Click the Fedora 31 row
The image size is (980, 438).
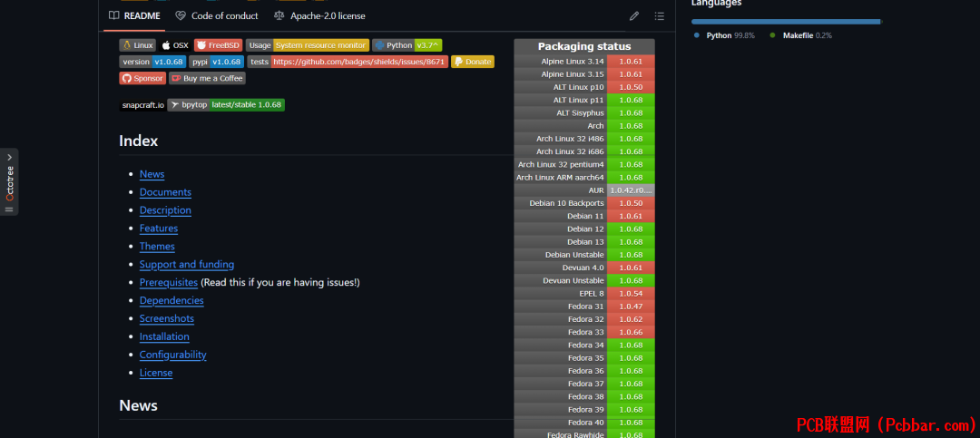pos(584,307)
